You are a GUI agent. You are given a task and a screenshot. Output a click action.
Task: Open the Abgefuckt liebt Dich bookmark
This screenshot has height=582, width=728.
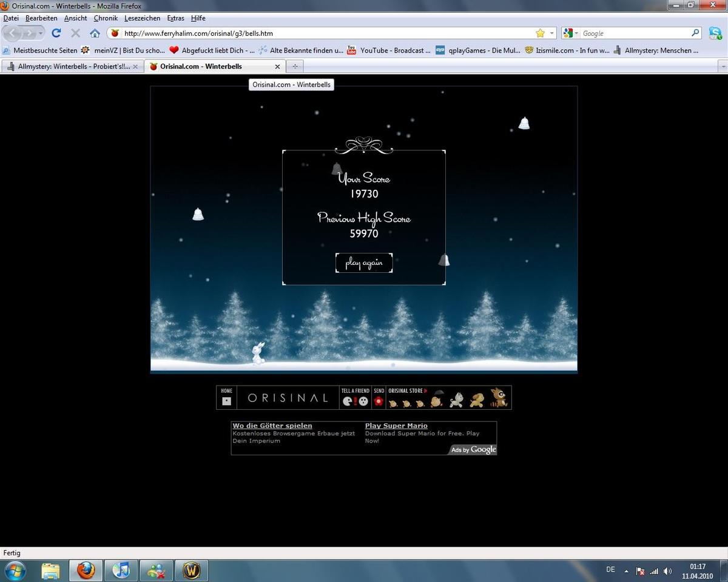click(x=212, y=50)
